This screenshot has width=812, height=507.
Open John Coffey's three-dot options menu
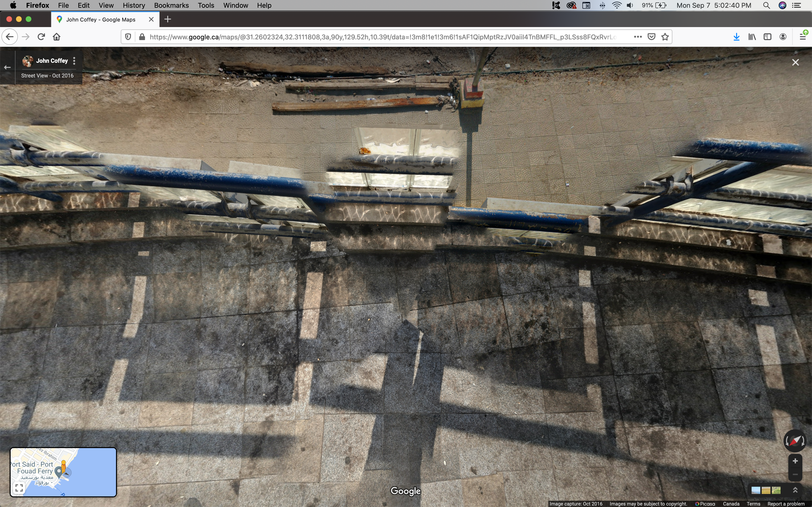click(x=74, y=61)
